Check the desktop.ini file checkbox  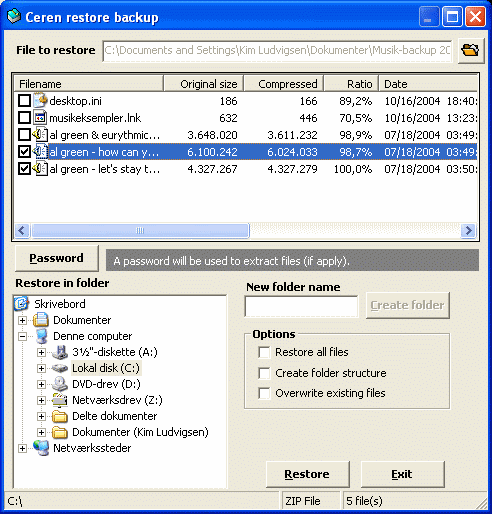[24, 101]
